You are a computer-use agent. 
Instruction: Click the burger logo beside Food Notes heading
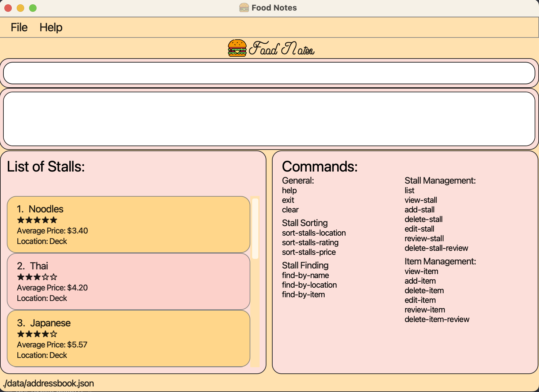click(237, 48)
